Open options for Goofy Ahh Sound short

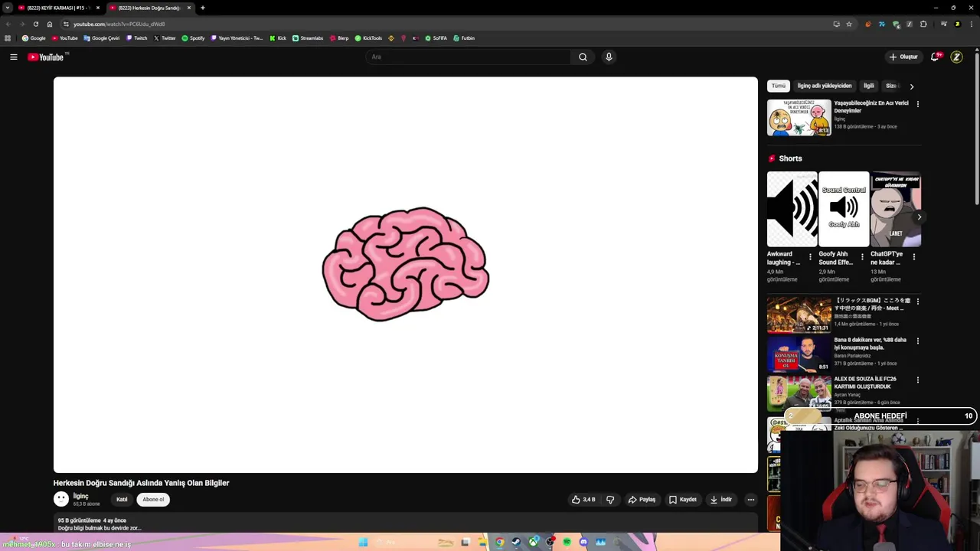coord(862,257)
